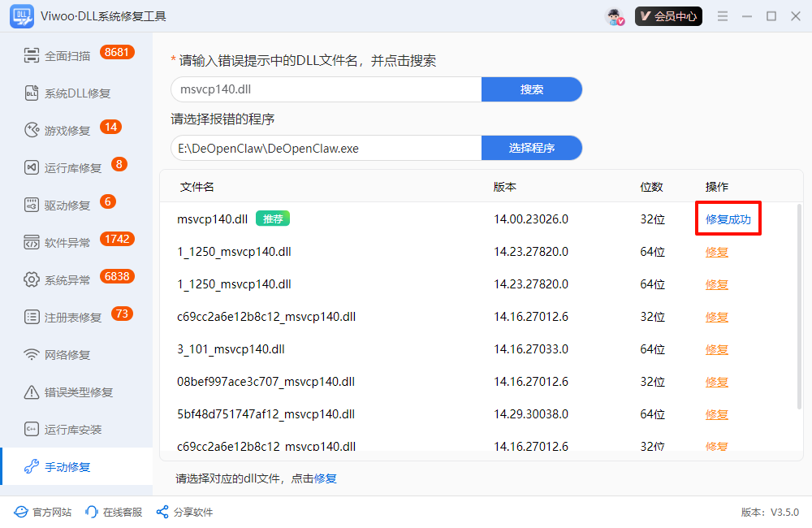The height and width of the screenshot is (528, 812).
Task: Click the user avatar icon in title bar
Action: tap(615, 16)
